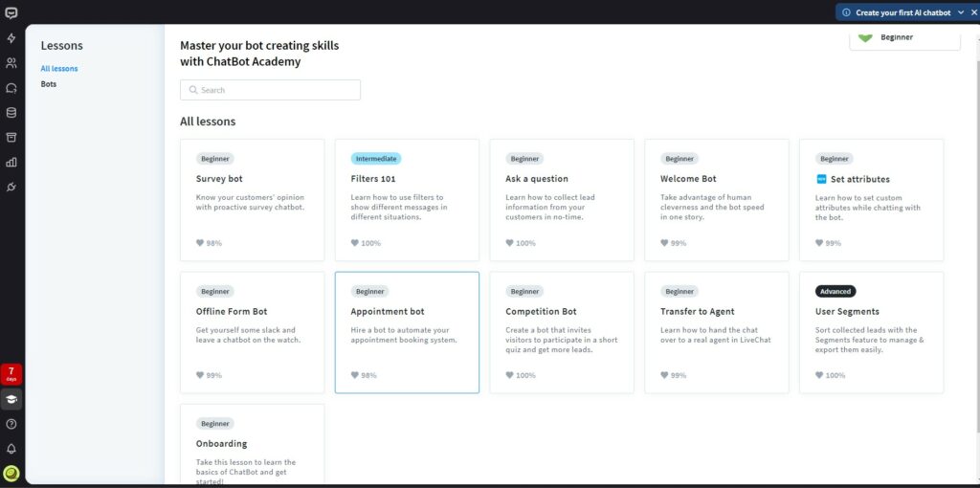Open the lightning bolt sidebar icon
980x488 pixels.
11,38
